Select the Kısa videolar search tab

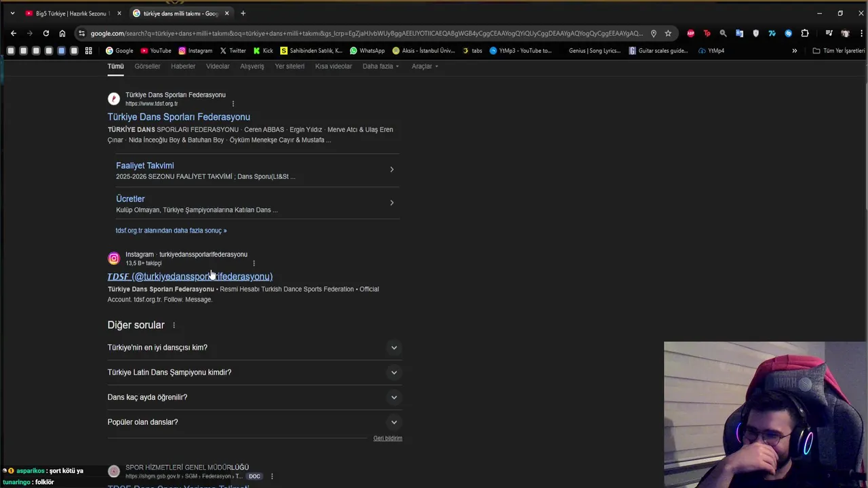(x=334, y=66)
